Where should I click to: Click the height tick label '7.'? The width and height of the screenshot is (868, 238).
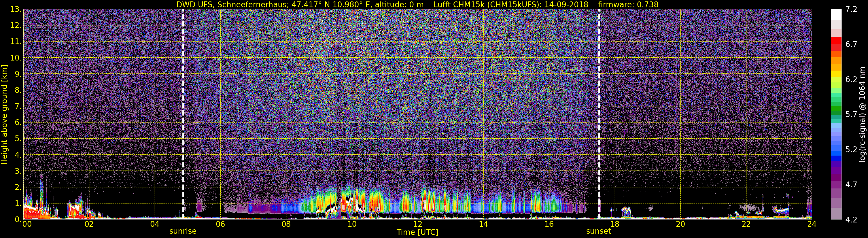(x=18, y=107)
